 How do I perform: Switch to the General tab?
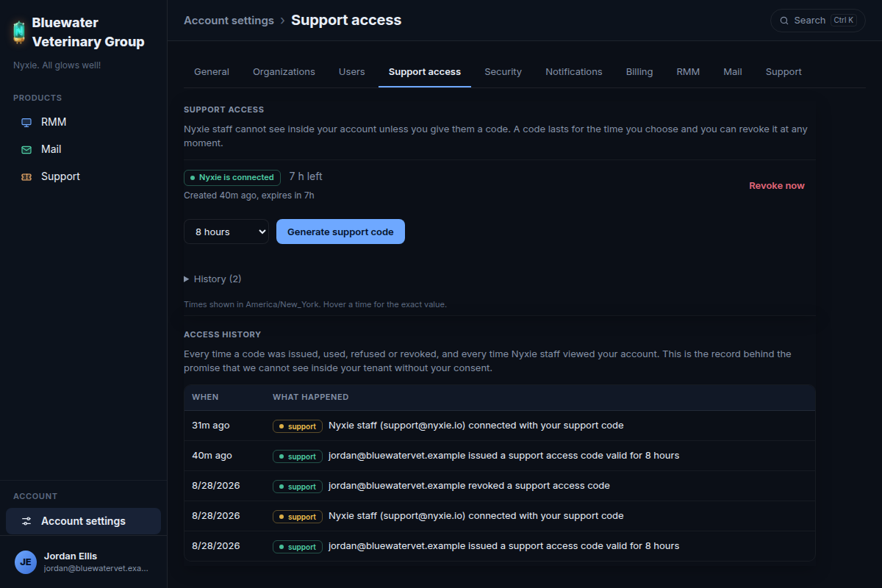click(x=212, y=72)
